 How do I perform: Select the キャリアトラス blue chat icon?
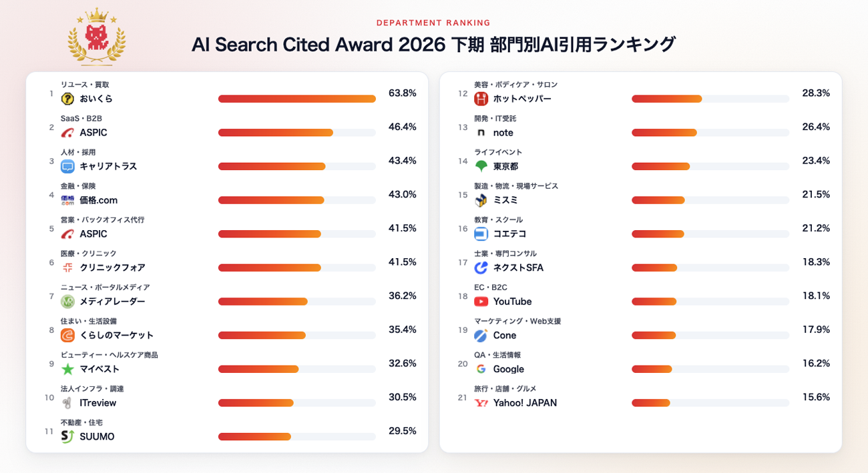[x=67, y=166]
